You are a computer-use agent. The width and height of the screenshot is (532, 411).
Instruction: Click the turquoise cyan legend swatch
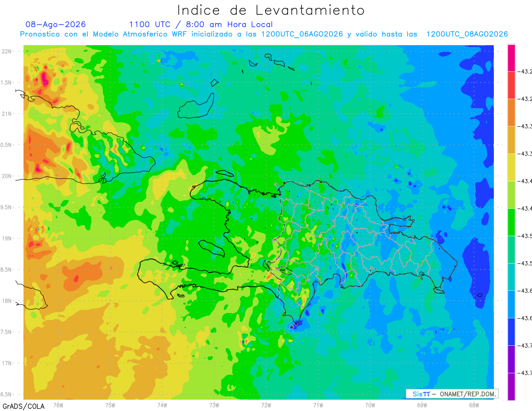point(511,277)
